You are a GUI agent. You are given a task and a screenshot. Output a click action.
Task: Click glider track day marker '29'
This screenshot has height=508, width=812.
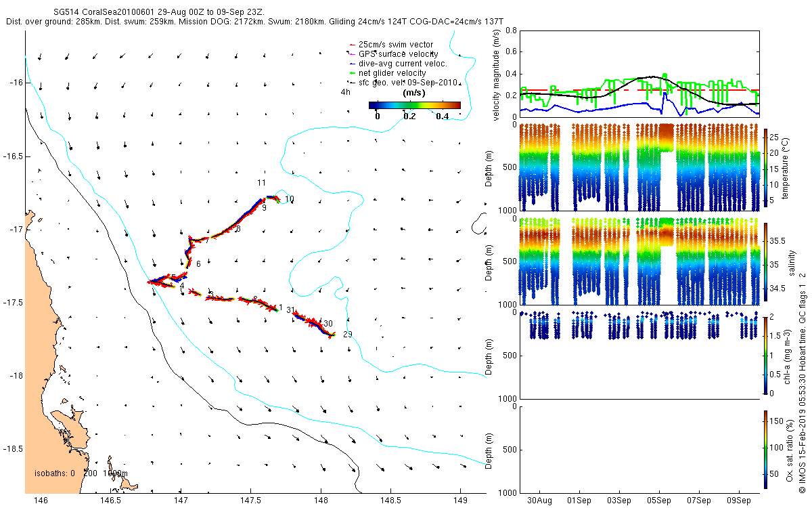(x=348, y=335)
